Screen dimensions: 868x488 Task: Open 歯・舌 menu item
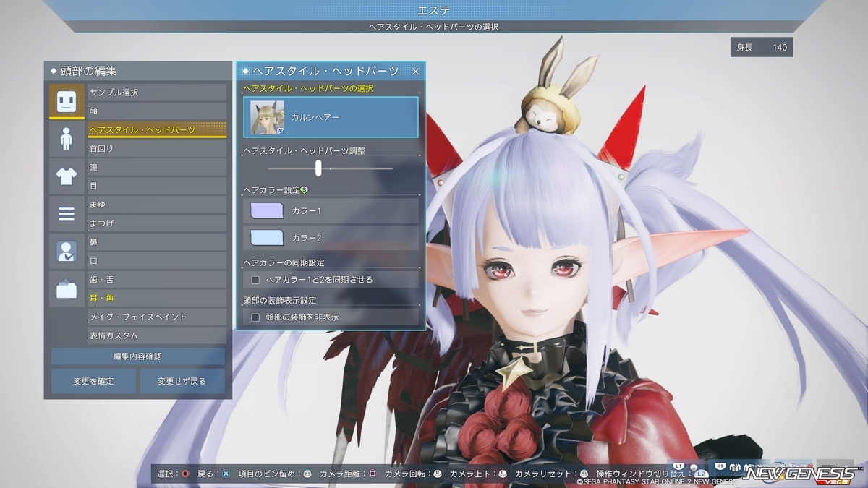[157, 280]
